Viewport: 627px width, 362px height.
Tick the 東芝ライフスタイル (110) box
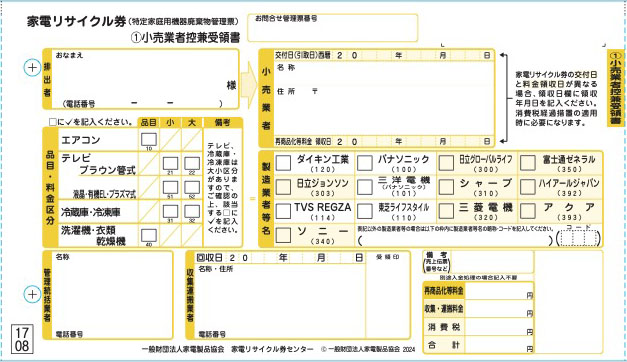click(365, 211)
